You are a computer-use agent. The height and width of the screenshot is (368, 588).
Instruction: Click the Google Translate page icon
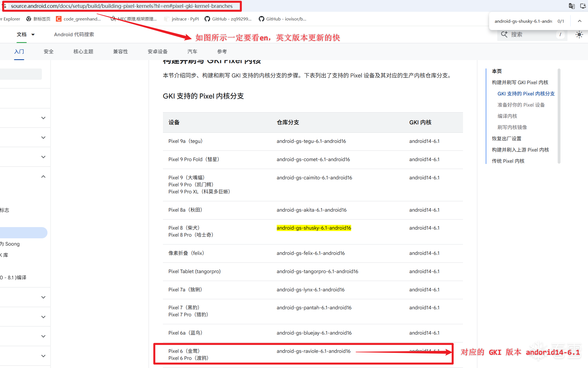[x=571, y=6]
